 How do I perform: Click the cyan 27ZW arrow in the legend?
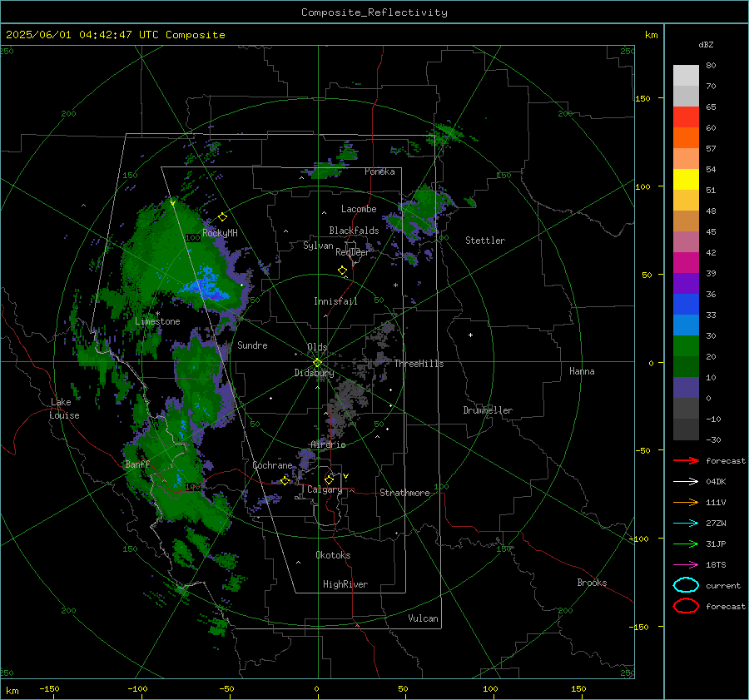pyautogui.click(x=686, y=523)
